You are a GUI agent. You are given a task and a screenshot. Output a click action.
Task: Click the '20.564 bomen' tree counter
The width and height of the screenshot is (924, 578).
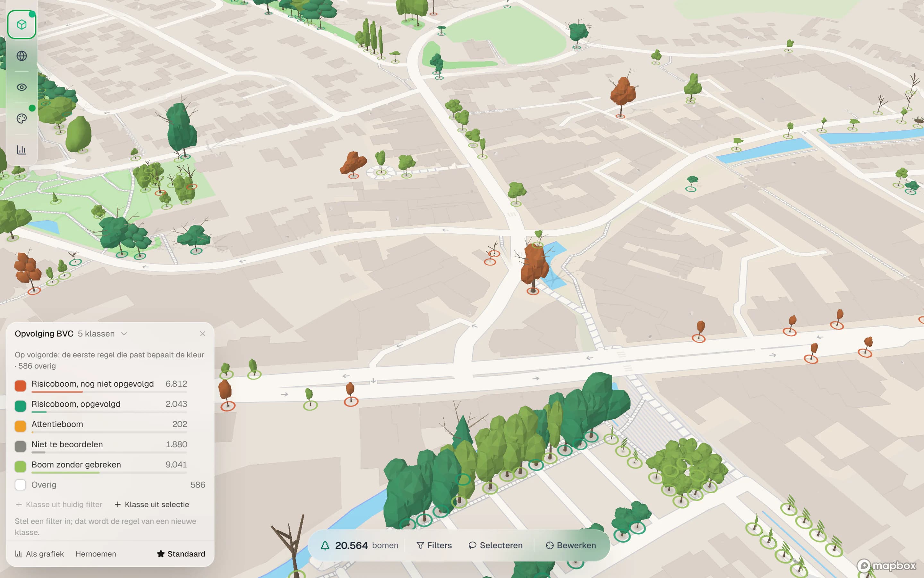pyautogui.click(x=359, y=546)
